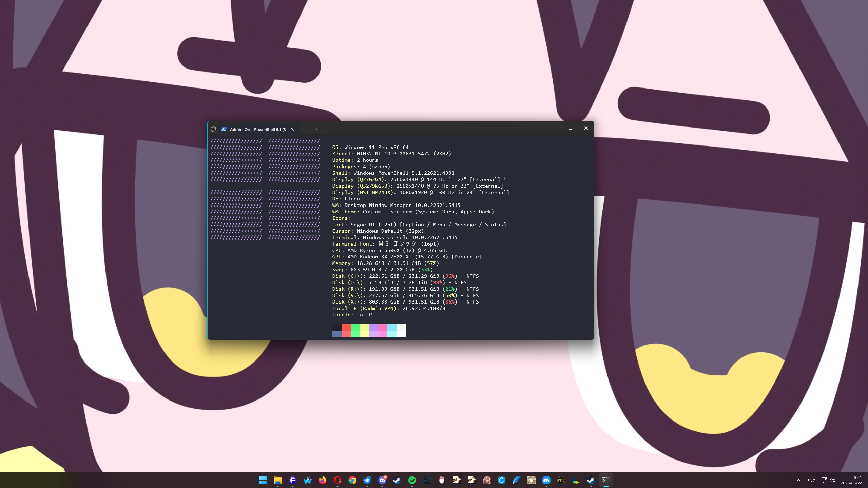Click the Cursor: Windows Default line
The image size is (868, 488).
378,231
